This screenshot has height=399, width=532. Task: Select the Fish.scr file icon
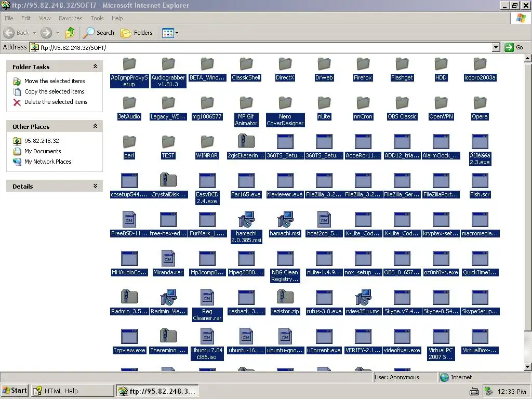point(480,180)
